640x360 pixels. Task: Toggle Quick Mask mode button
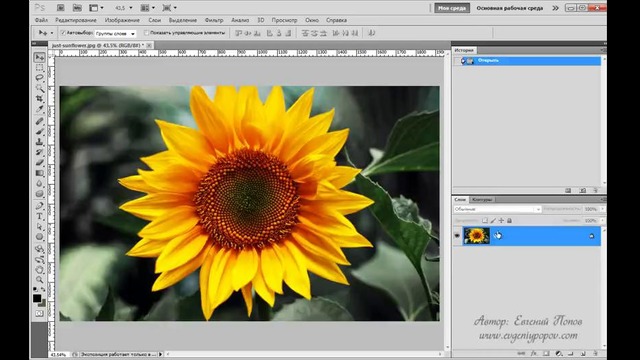point(39,313)
